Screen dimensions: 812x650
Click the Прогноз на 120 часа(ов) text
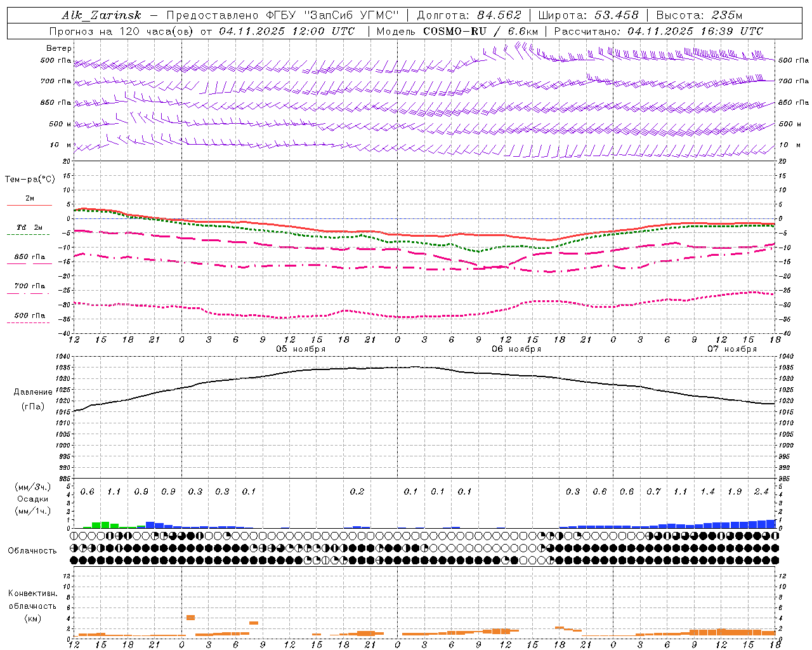121,31
